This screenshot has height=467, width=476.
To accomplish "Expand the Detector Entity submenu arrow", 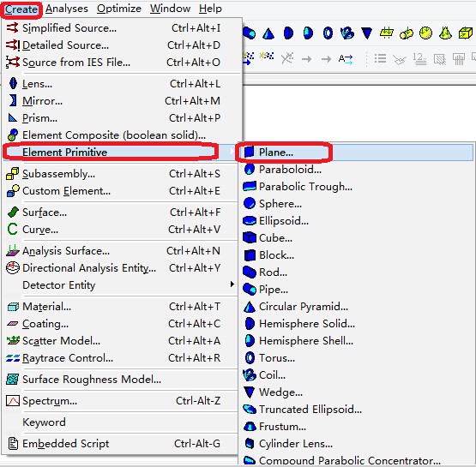I will 232,284.
